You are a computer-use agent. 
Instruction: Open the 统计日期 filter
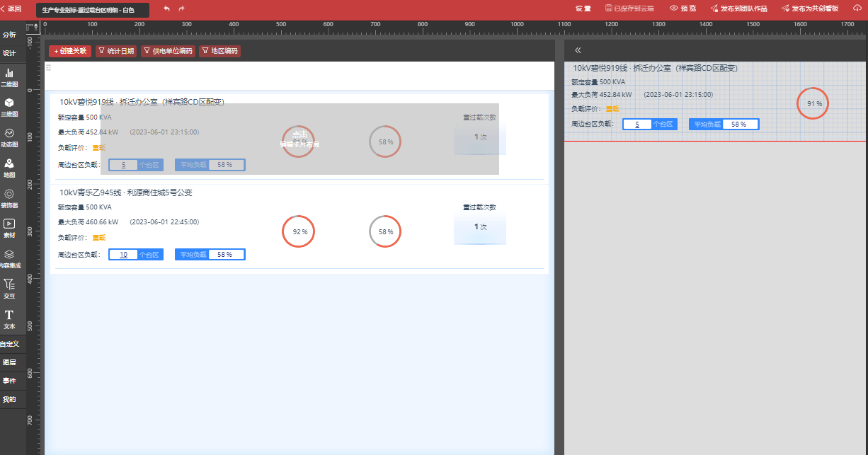tap(116, 51)
